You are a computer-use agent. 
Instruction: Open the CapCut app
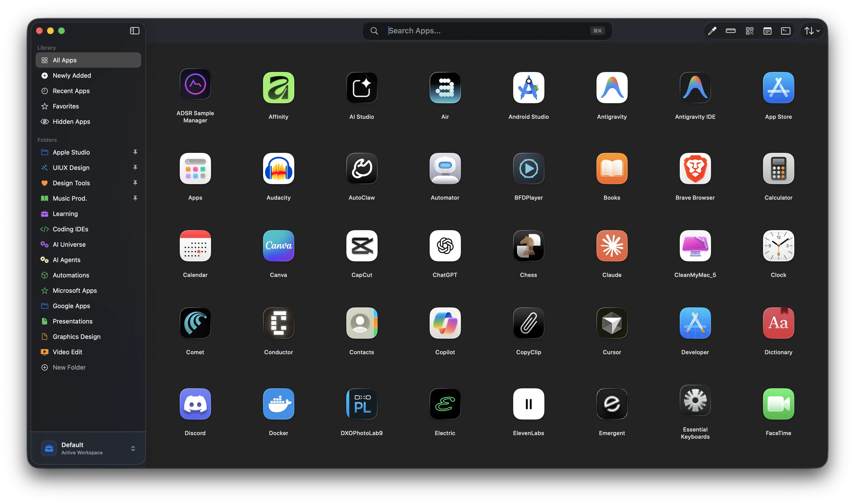point(362,246)
